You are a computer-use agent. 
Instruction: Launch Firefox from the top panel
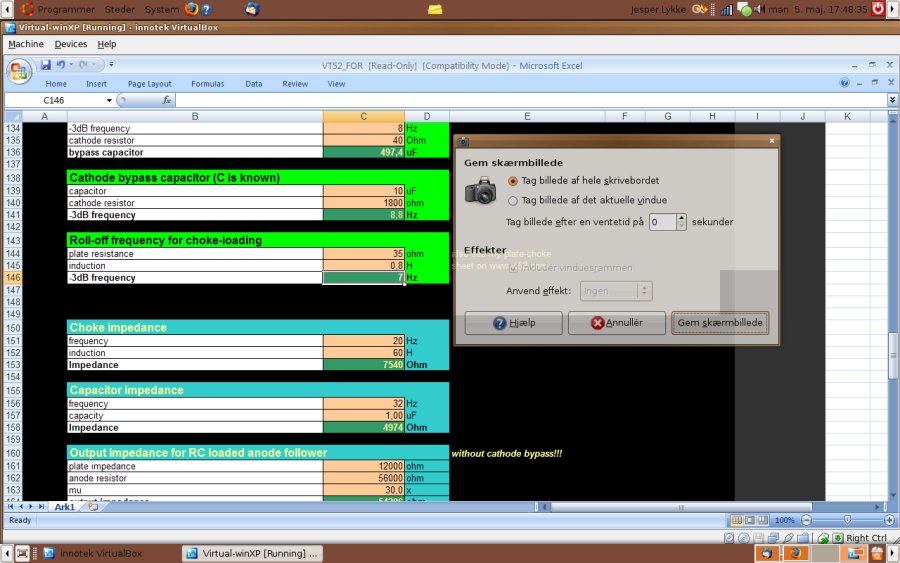191,9
